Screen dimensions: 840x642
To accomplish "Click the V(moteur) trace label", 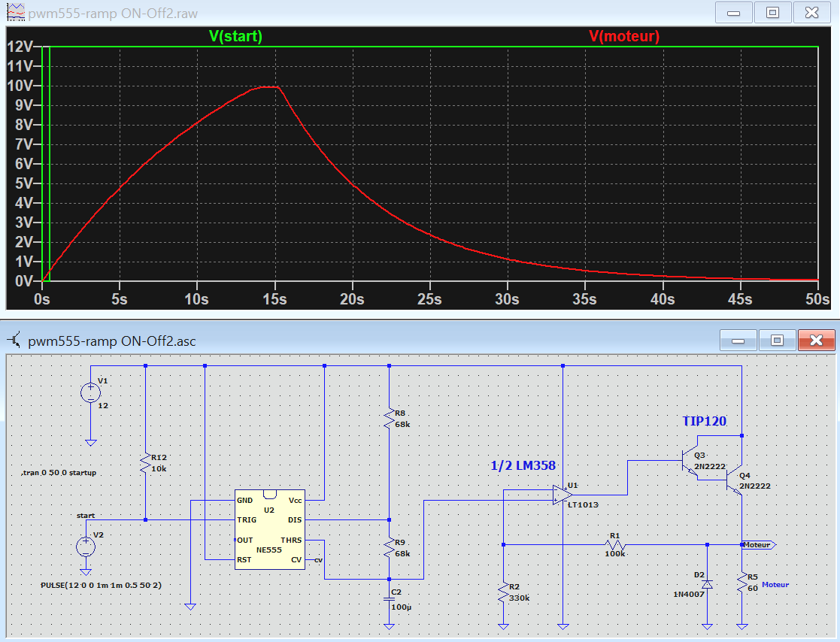I will tap(624, 36).
